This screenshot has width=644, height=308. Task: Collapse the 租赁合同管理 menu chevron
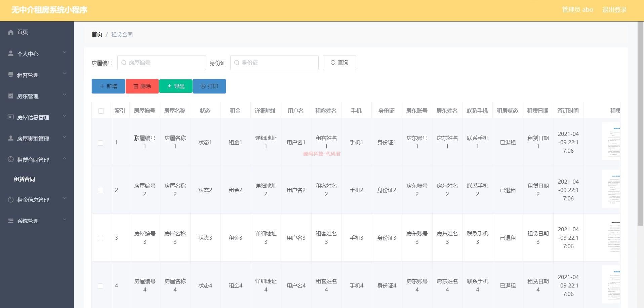(65, 158)
